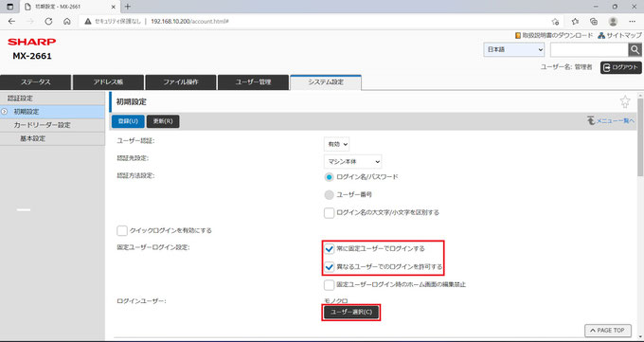644x342 pixels.
Task: Select 初期設定 in sidebar
Action: (x=53, y=112)
